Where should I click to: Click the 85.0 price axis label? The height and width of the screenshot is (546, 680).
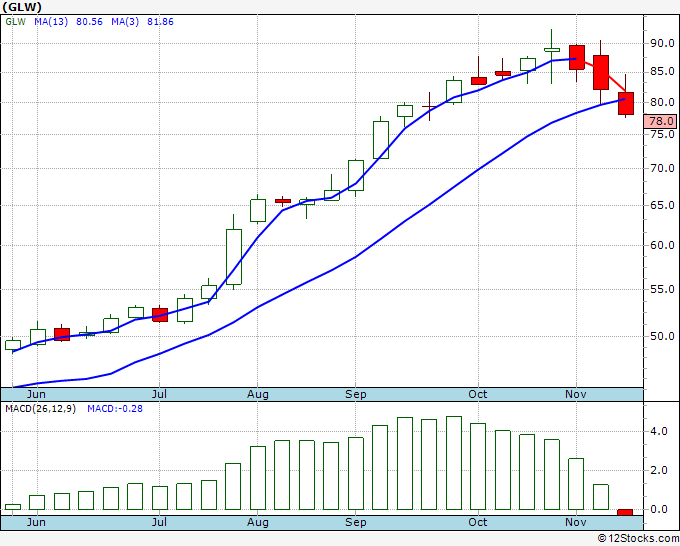point(662,72)
